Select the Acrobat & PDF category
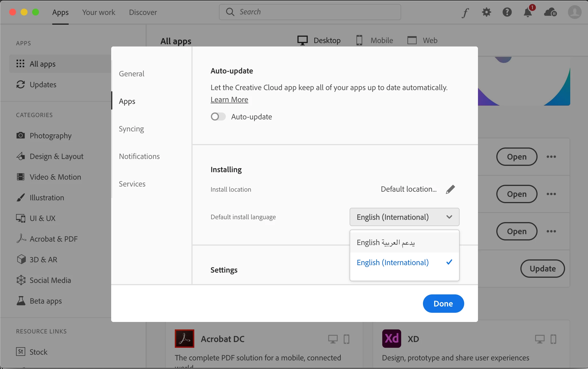 (x=47, y=239)
